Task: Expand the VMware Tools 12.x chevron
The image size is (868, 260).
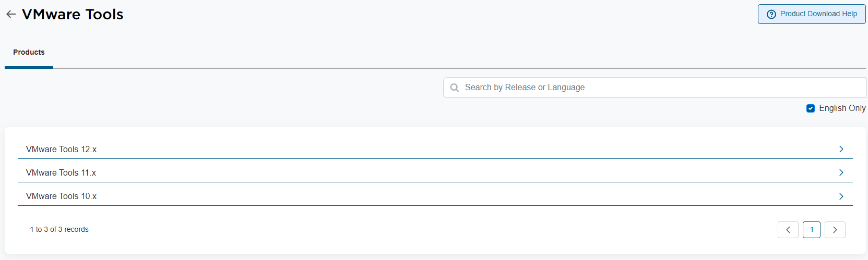Action: pyautogui.click(x=841, y=149)
